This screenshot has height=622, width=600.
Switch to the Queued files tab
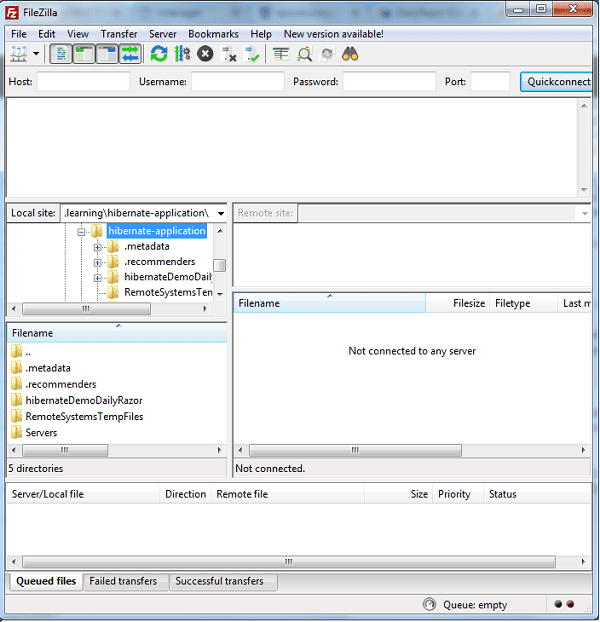point(46,581)
